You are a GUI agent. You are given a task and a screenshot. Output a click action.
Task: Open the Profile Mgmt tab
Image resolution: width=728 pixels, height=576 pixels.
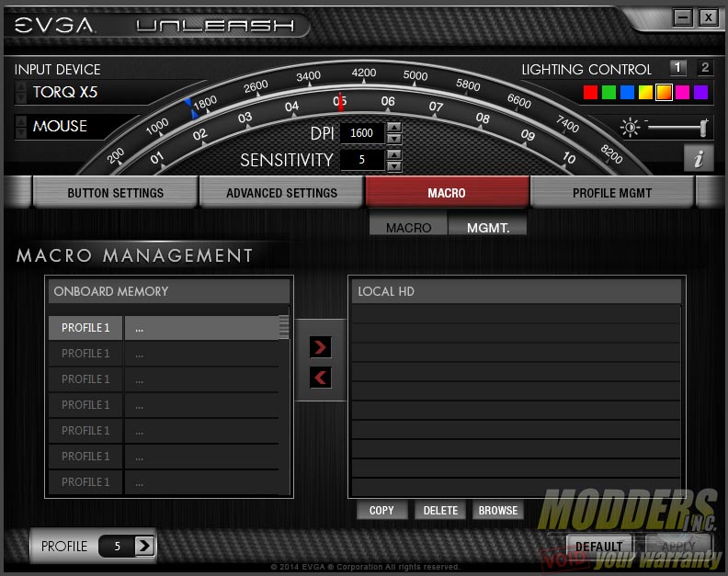tap(612, 193)
